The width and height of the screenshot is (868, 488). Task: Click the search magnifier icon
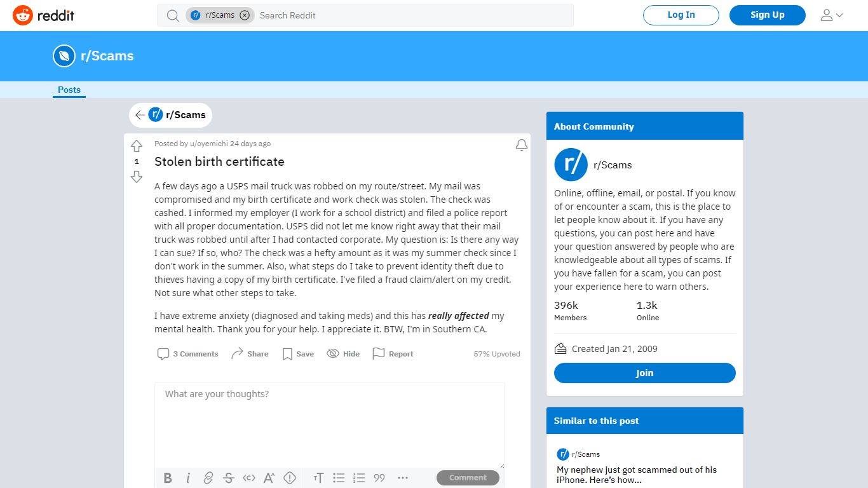coord(173,15)
